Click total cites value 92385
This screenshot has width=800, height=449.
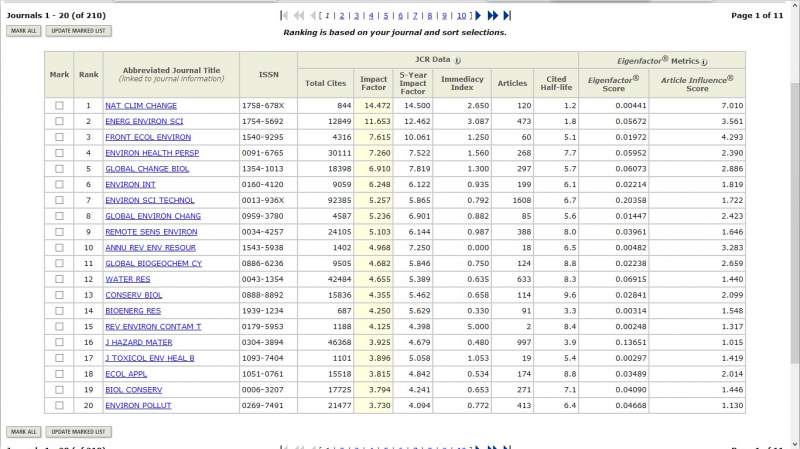(339, 201)
